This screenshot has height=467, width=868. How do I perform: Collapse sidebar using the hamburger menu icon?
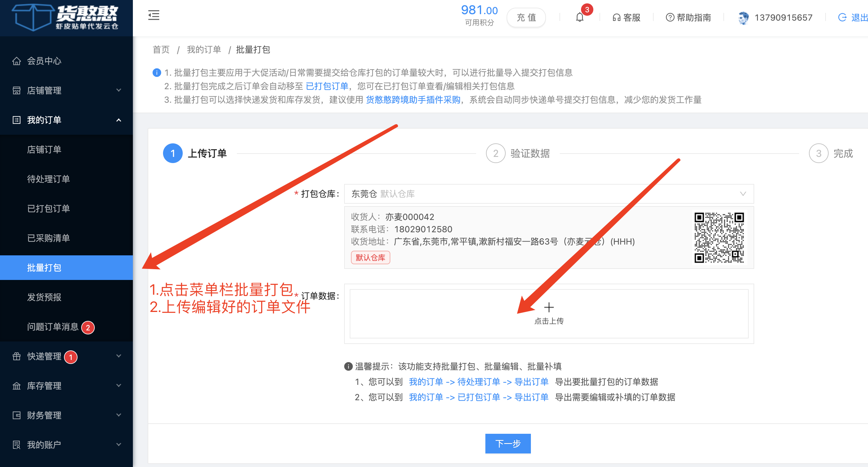pos(154,15)
